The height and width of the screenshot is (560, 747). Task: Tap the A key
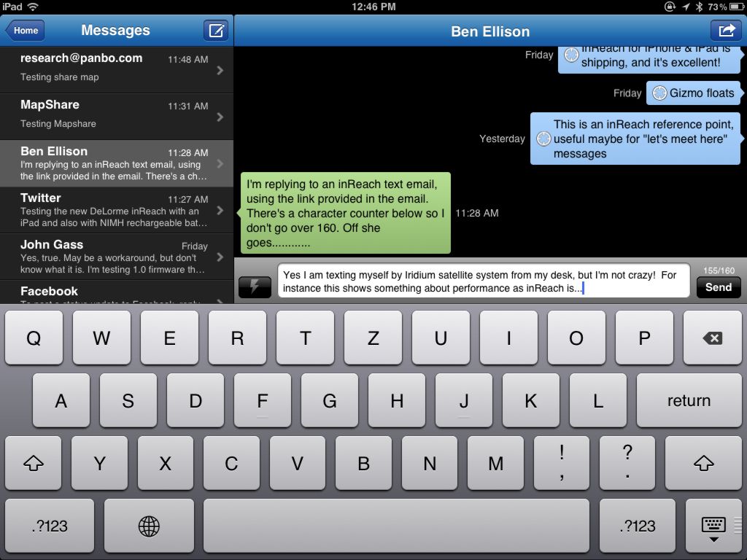(61, 400)
